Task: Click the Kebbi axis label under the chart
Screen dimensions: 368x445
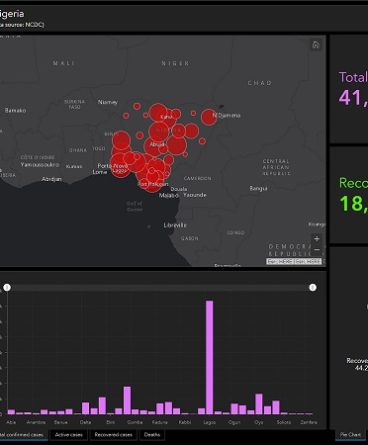Action: (x=185, y=422)
